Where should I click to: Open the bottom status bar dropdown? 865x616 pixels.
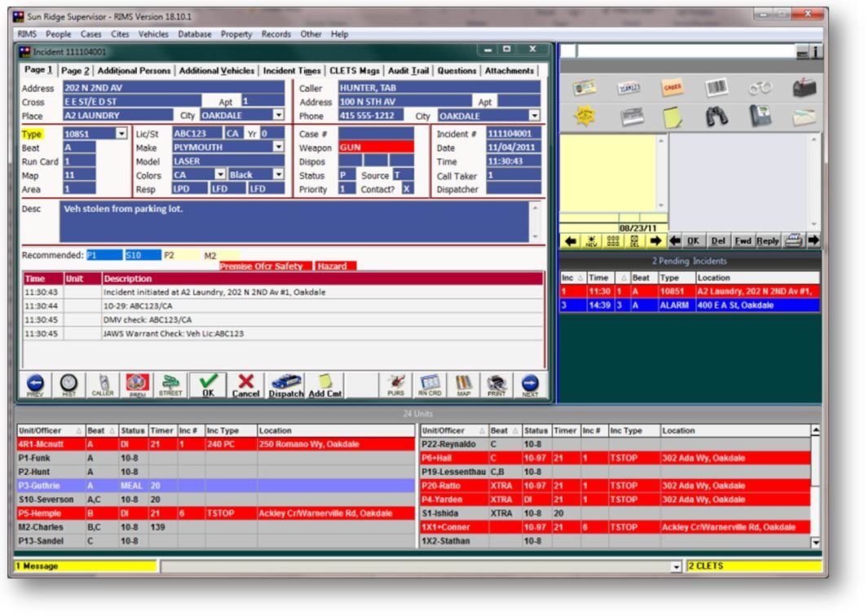click(677, 566)
